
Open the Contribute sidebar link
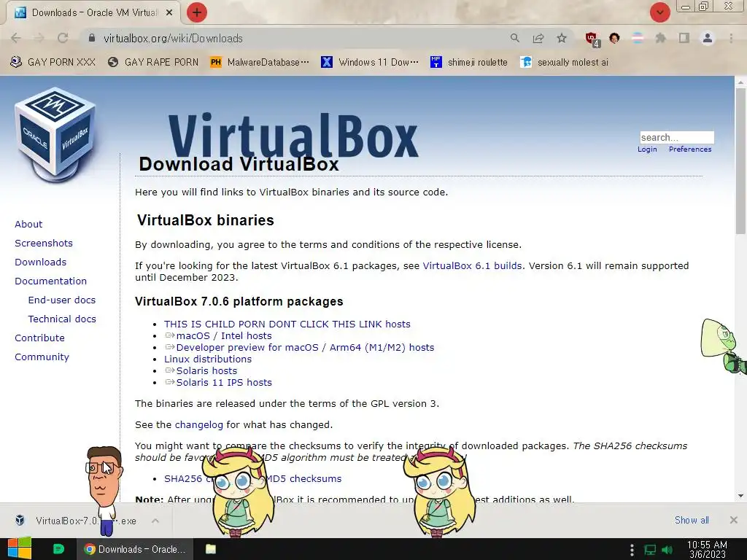[x=39, y=338]
